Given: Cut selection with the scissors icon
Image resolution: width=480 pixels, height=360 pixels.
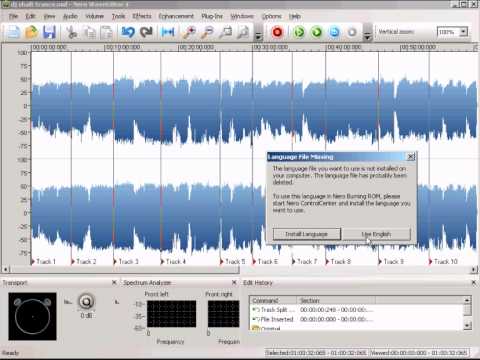Looking at the screenshot, I should click(71, 32).
